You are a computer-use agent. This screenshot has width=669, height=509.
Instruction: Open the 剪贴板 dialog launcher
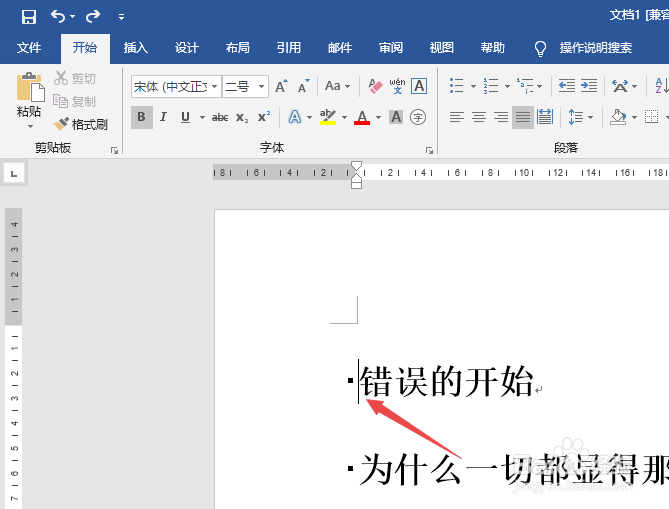coord(114,150)
